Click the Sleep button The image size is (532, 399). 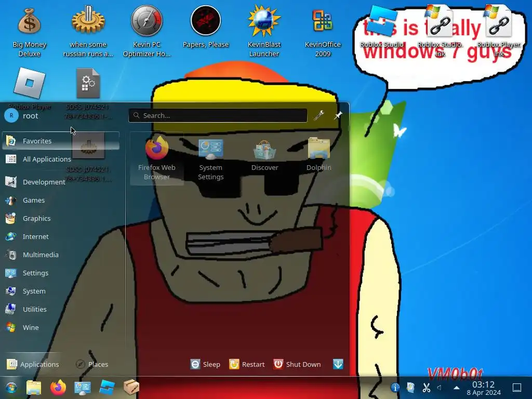pyautogui.click(x=205, y=364)
